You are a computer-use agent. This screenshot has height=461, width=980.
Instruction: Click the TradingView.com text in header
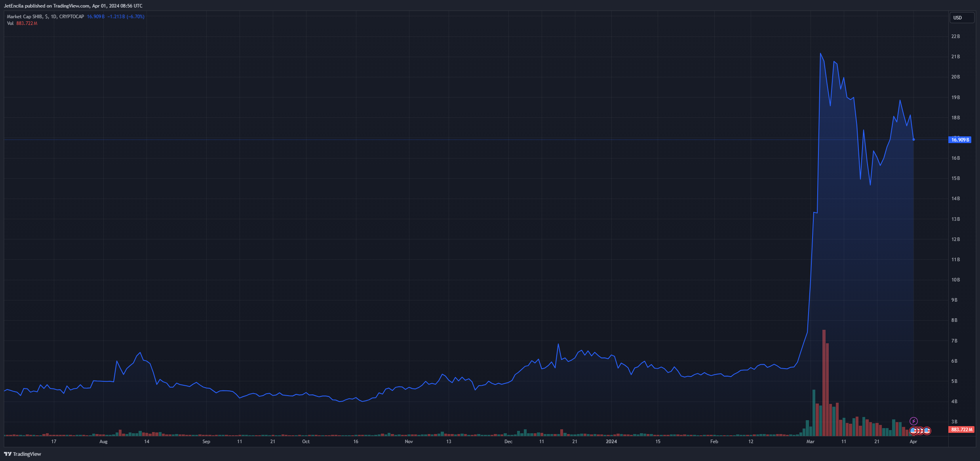point(71,6)
